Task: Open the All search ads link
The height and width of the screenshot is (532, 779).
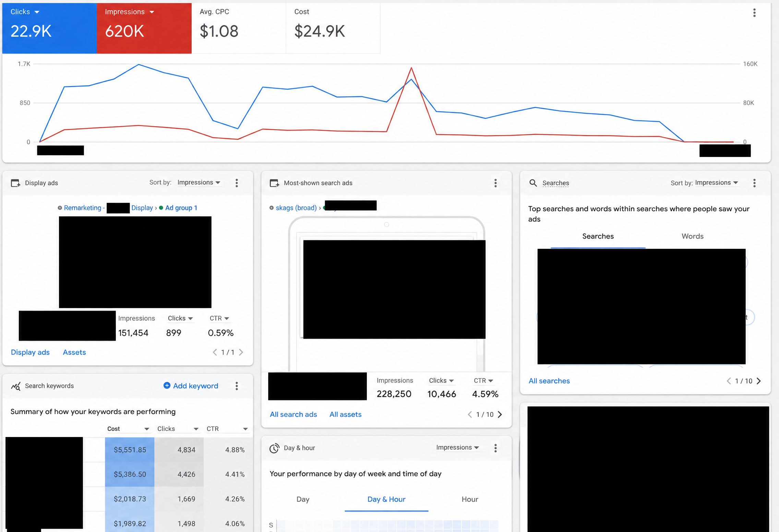Action: [x=293, y=414]
